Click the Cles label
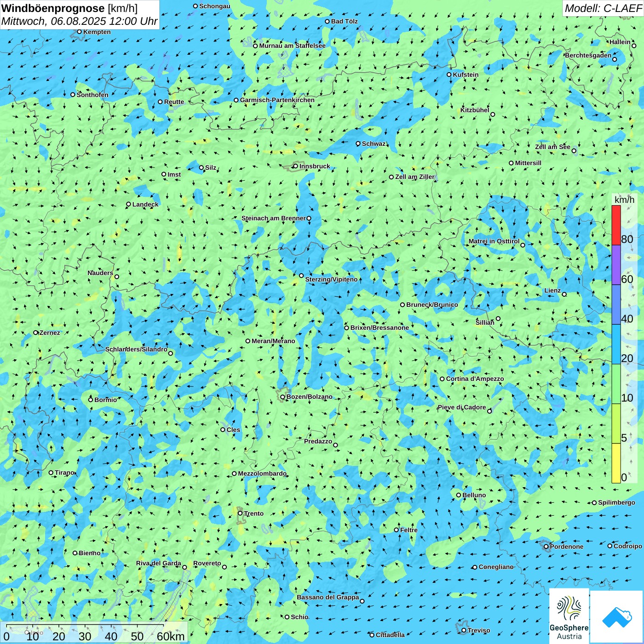The image size is (644, 644). click(233, 430)
